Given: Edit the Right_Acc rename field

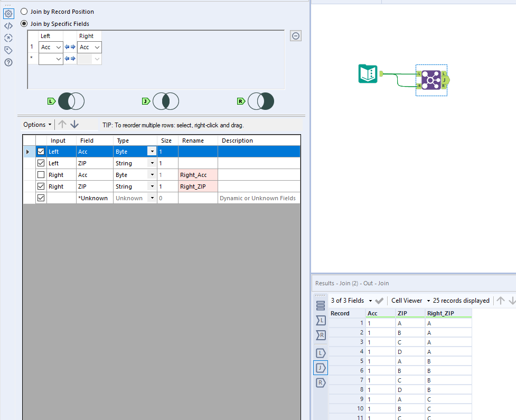Looking at the screenshot, I should point(198,175).
